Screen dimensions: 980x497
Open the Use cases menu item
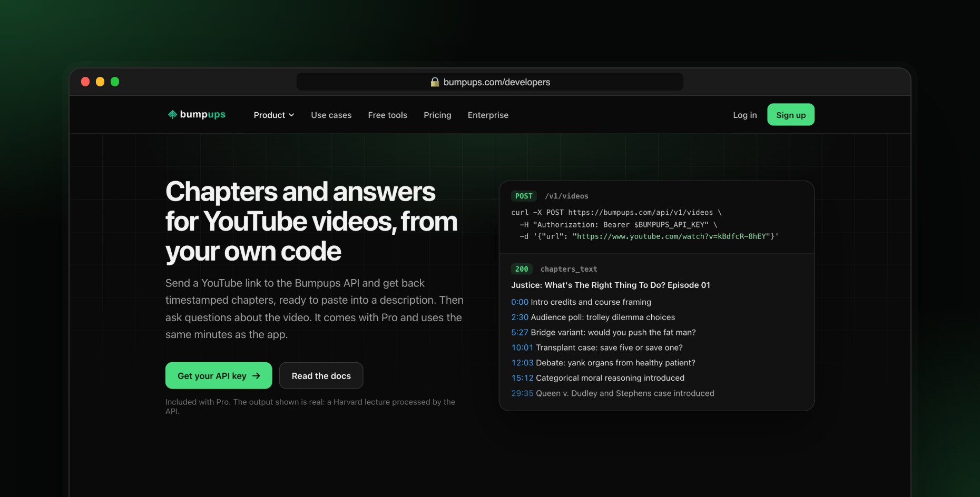331,115
